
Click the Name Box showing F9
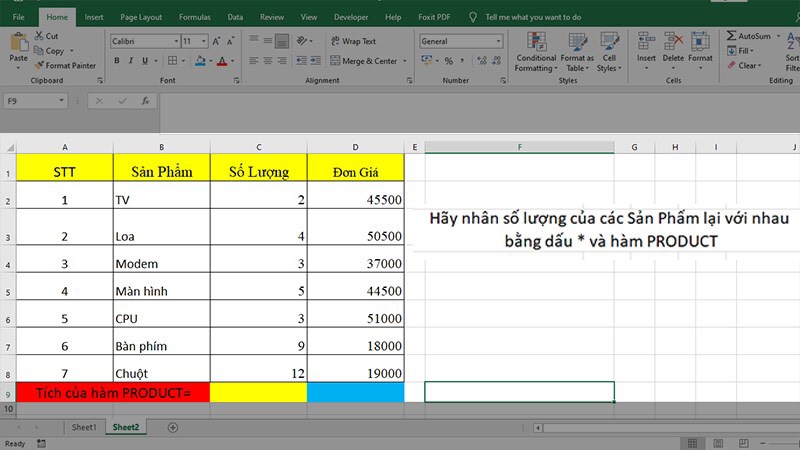35,101
